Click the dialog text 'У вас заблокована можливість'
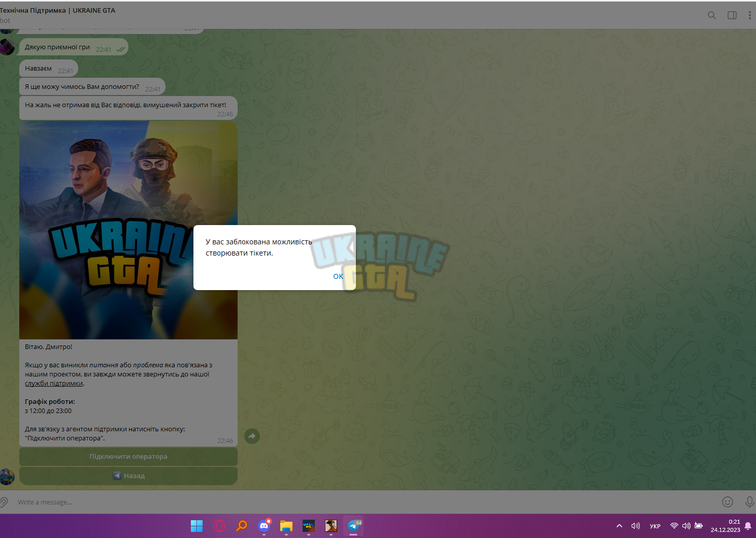Viewport: 756px width, 538px height. coord(259,242)
